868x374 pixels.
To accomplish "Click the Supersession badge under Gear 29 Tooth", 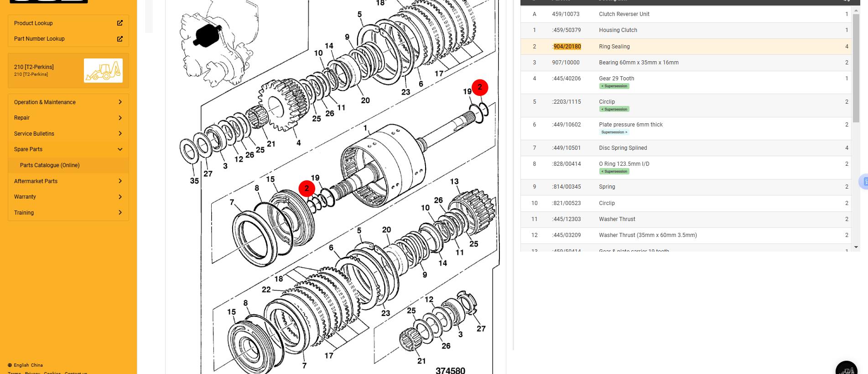I will 614,86.
